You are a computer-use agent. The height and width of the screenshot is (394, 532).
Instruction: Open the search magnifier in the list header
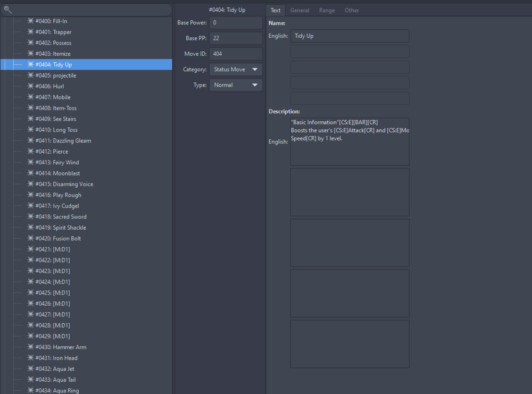pos(7,10)
